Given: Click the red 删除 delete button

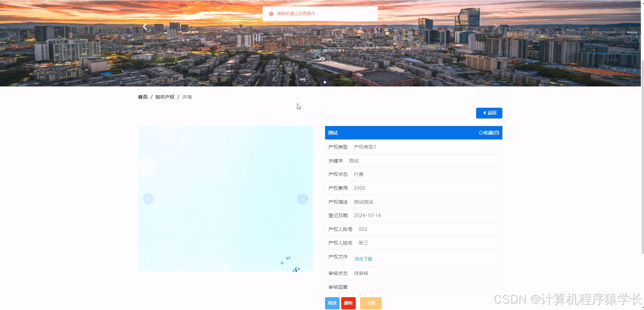Looking at the screenshot, I should pyautogui.click(x=348, y=303).
